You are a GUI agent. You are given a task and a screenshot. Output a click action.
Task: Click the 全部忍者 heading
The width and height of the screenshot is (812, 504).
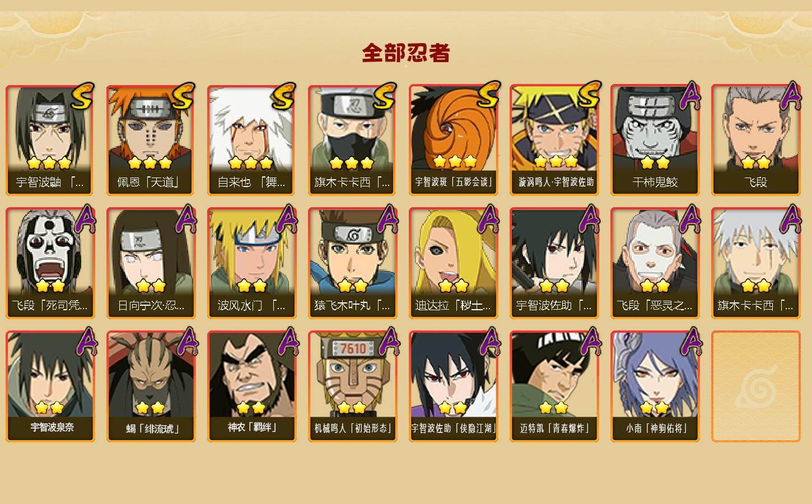click(406, 53)
